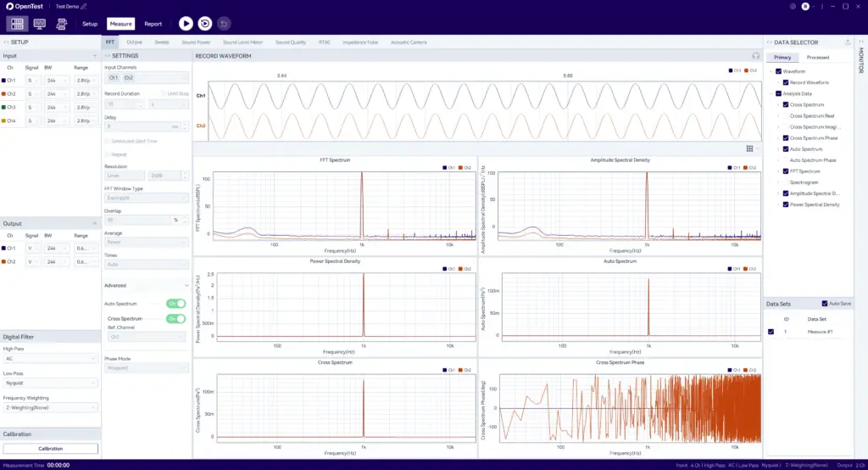Click the headphone icon in Record Waveform
This screenshot has width=868, height=470.
click(755, 56)
